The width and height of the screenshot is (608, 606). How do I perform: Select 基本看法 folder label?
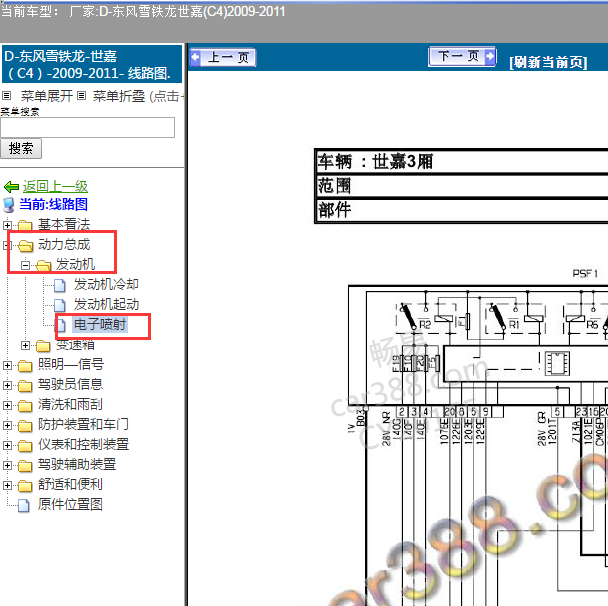64,224
